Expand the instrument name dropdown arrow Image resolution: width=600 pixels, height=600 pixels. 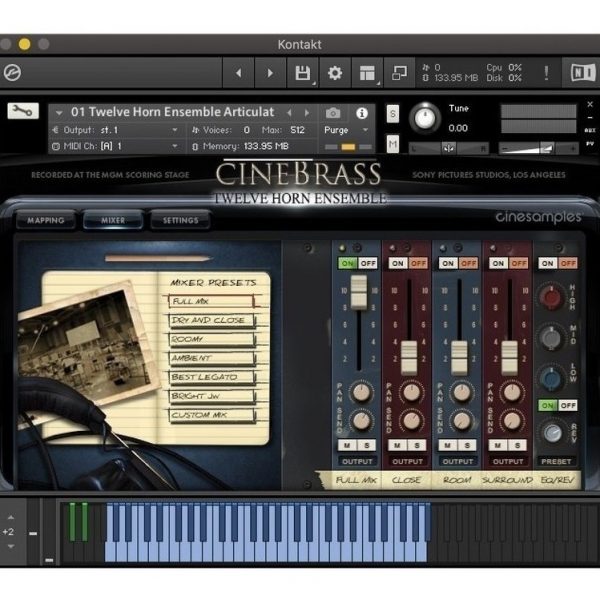(x=59, y=113)
